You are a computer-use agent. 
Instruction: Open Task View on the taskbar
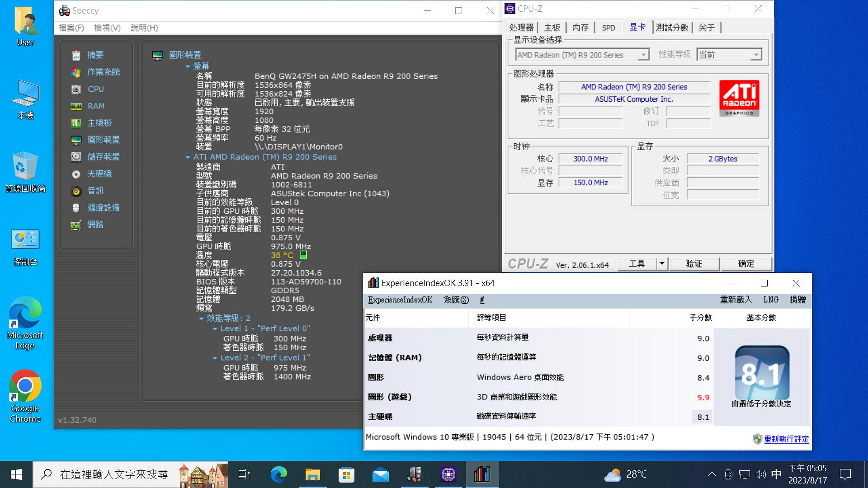[x=244, y=474]
